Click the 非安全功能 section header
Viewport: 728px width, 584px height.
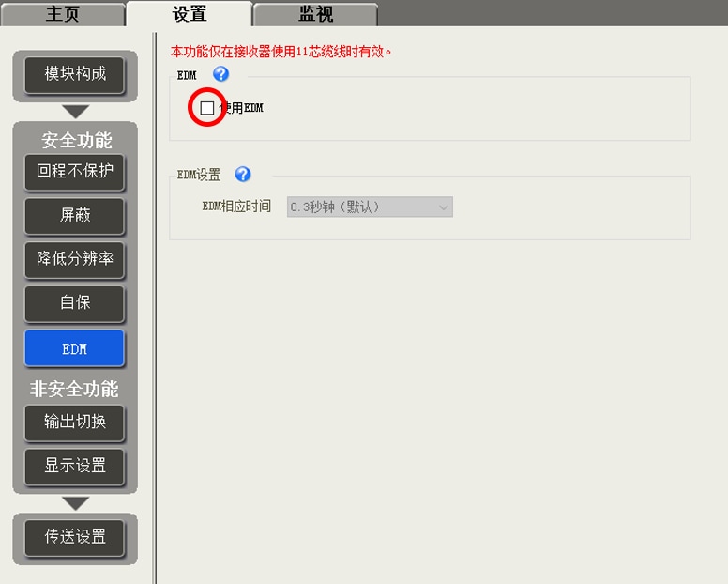coord(75,389)
